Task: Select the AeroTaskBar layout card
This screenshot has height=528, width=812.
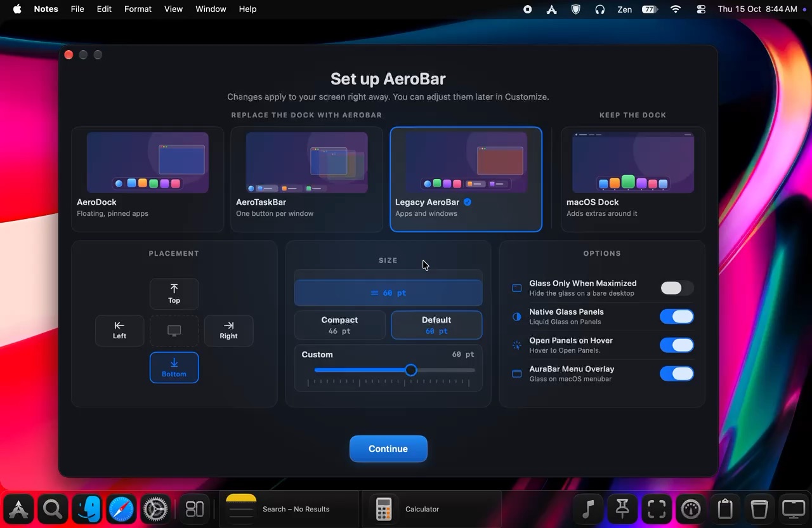Action: point(307,179)
